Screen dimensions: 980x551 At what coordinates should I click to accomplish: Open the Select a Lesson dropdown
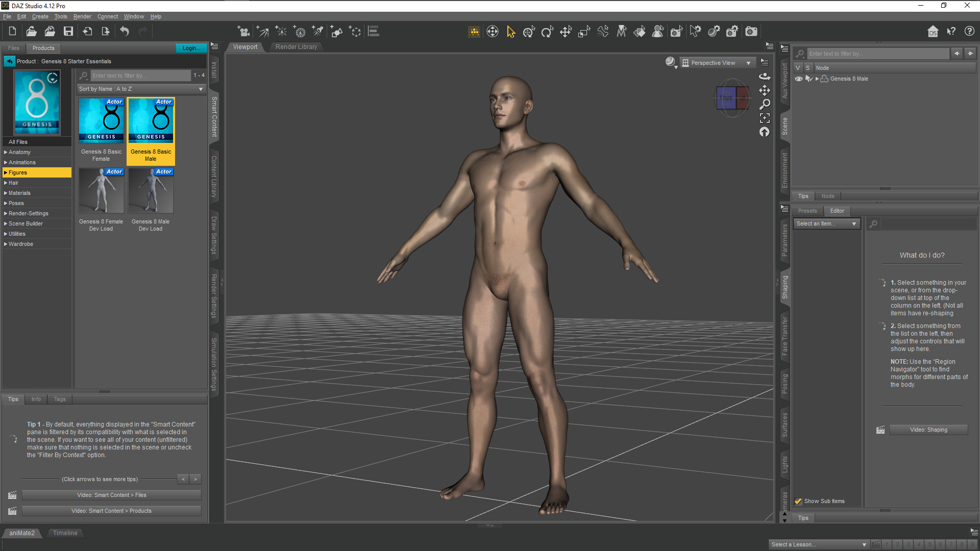point(818,544)
